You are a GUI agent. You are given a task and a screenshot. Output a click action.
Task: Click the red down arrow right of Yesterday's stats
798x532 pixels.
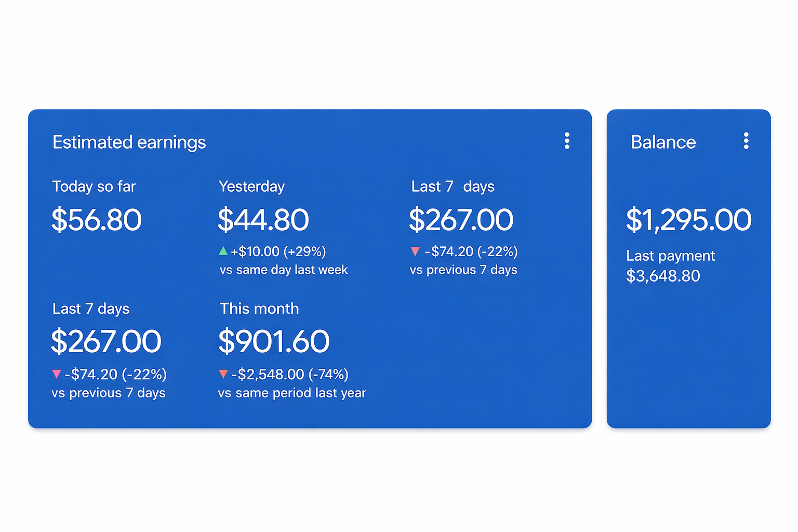point(415,252)
